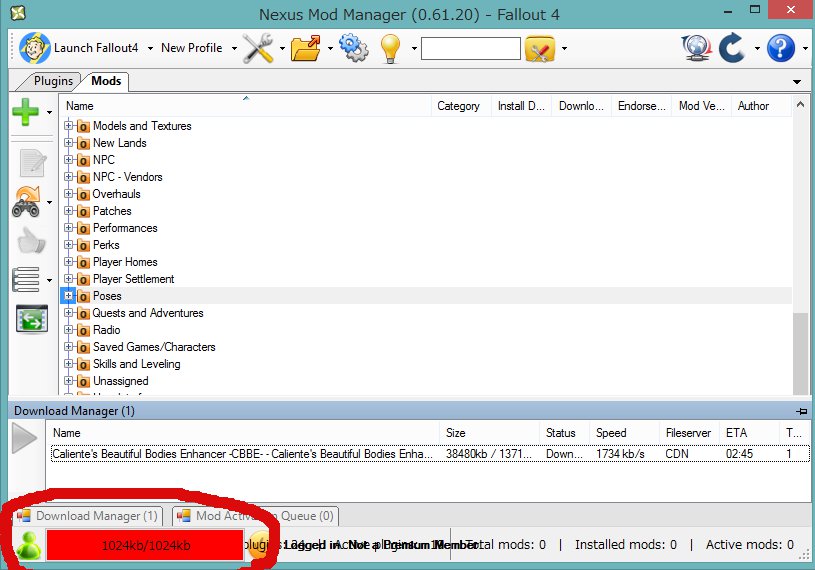This screenshot has width=815, height=570.
Task: Select the Skills and Leveling category
Action: tap(136, 364)
